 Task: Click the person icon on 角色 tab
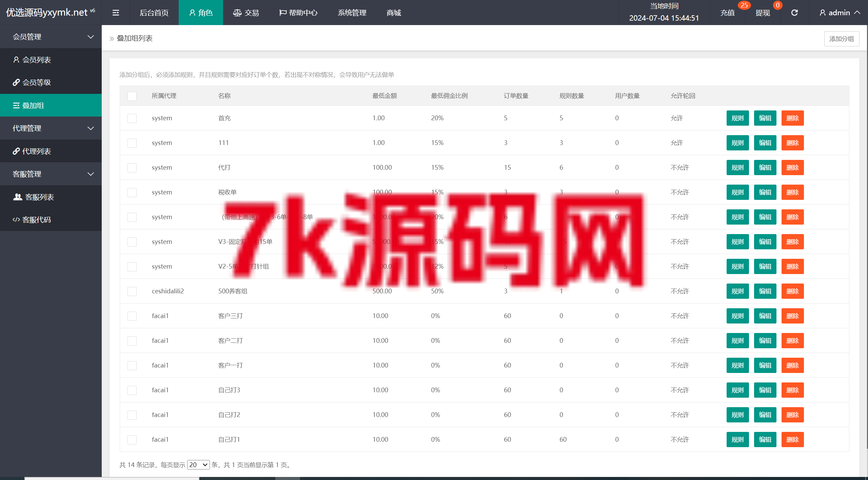pyautogui.click(x=192, y=13)
